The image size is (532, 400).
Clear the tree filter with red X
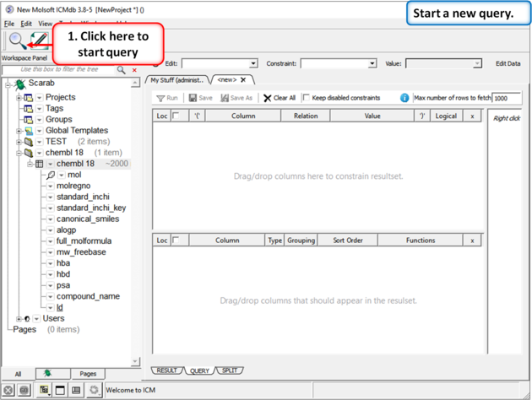pyautogui.click(x=134, y=70)
